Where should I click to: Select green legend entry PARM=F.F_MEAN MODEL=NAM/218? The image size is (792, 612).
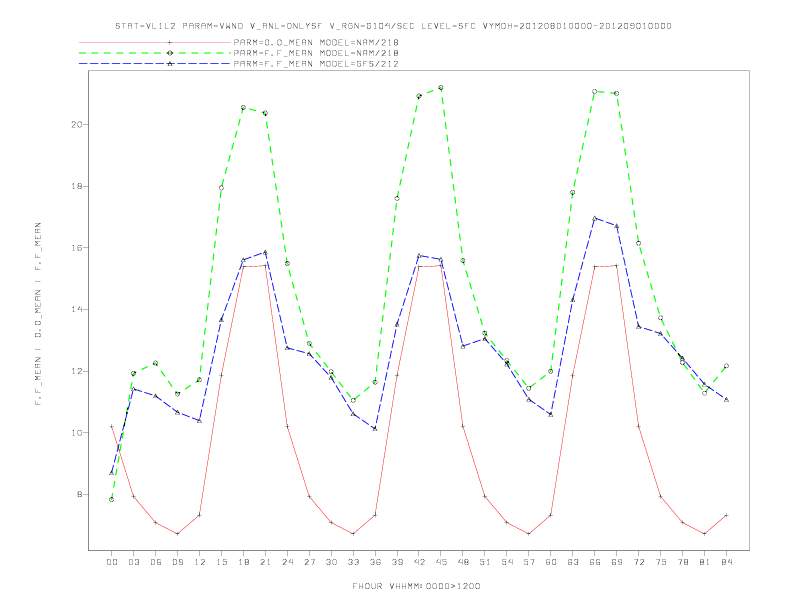[316, 53]
